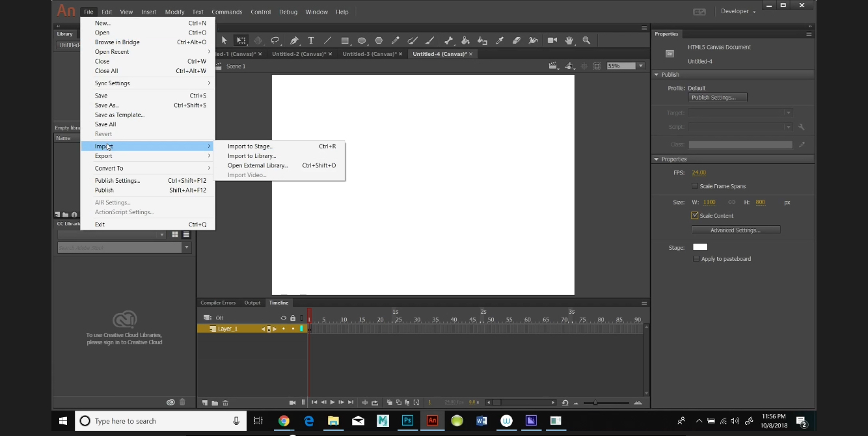Viewport: 868px width, 436px height.
Task: Collapse the Publish section in Properties panel
Action: point(656,74)
